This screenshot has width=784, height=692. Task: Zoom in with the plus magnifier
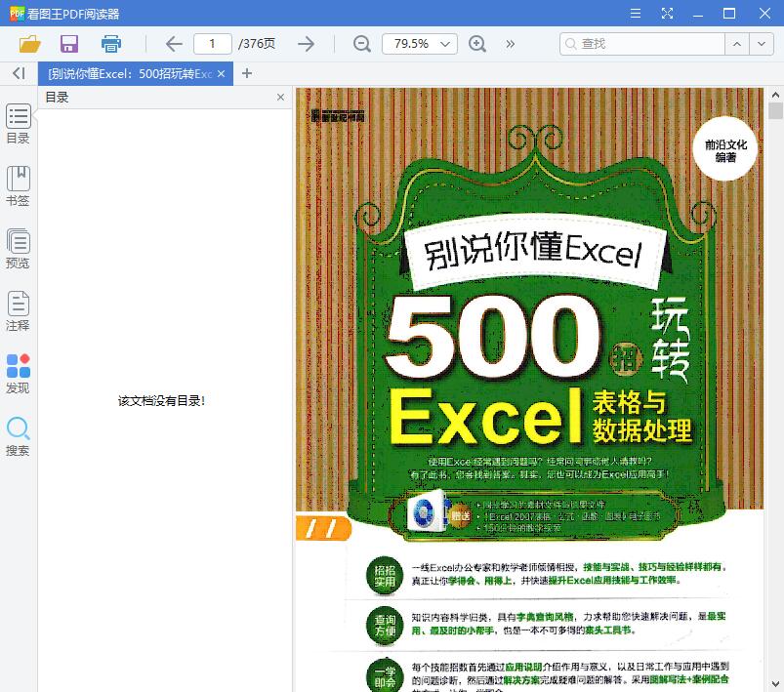point(477,44)
